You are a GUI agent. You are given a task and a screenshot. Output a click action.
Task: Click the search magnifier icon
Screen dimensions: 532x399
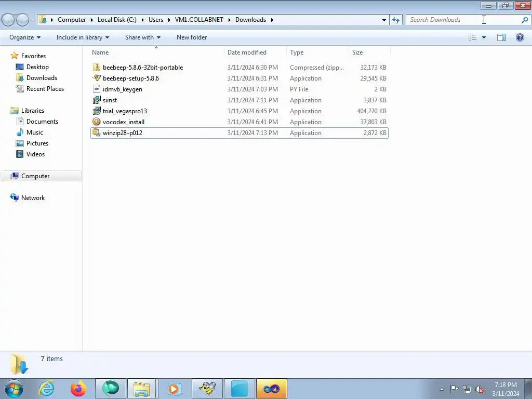point(525,20)
